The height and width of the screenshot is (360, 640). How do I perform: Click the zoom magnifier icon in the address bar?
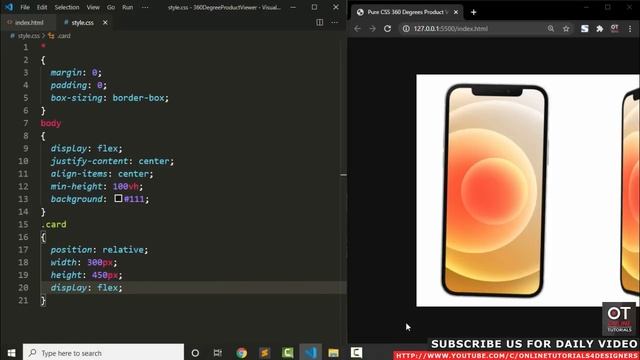click(551, 29)
